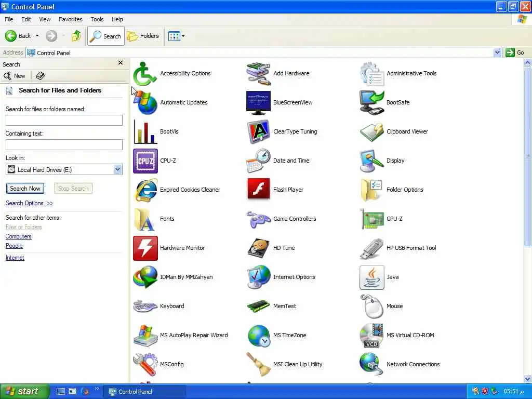
Task: Open the Edit menu
Action: 26,19
